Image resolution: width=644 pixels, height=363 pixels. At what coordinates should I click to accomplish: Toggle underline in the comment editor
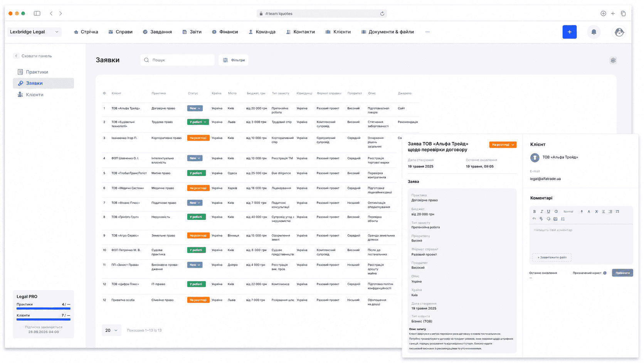click(548, 211)
